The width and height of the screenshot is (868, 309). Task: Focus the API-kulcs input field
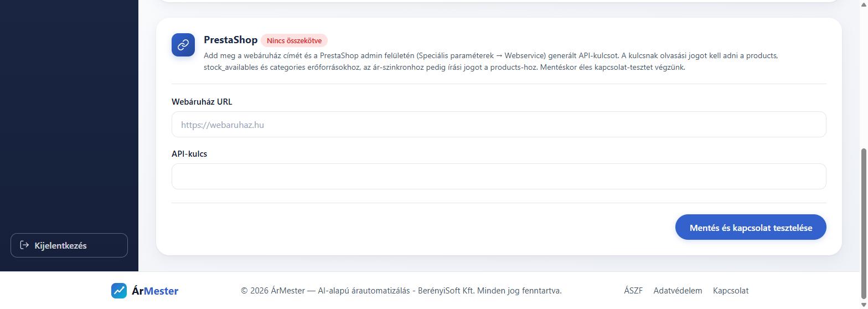[499, 177]
